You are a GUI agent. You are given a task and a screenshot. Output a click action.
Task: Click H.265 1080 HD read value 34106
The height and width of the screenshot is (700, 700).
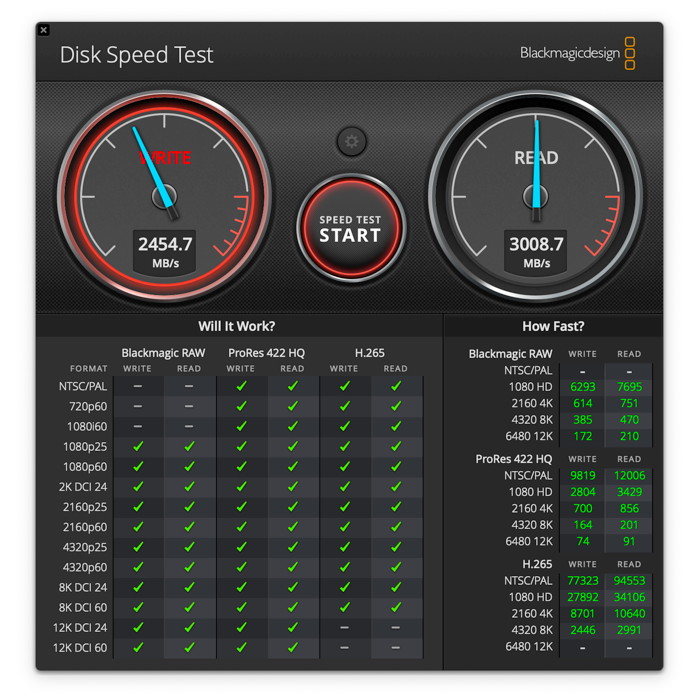[x=629, y=597]
